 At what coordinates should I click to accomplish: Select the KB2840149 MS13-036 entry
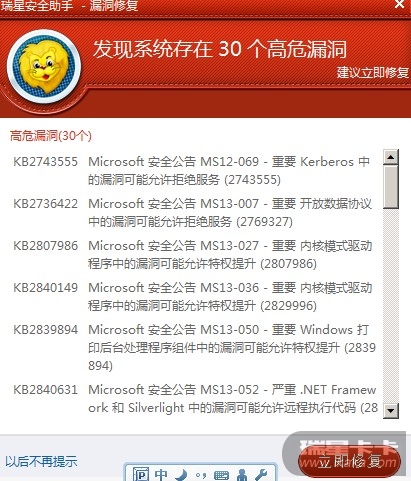pos(195,297)
